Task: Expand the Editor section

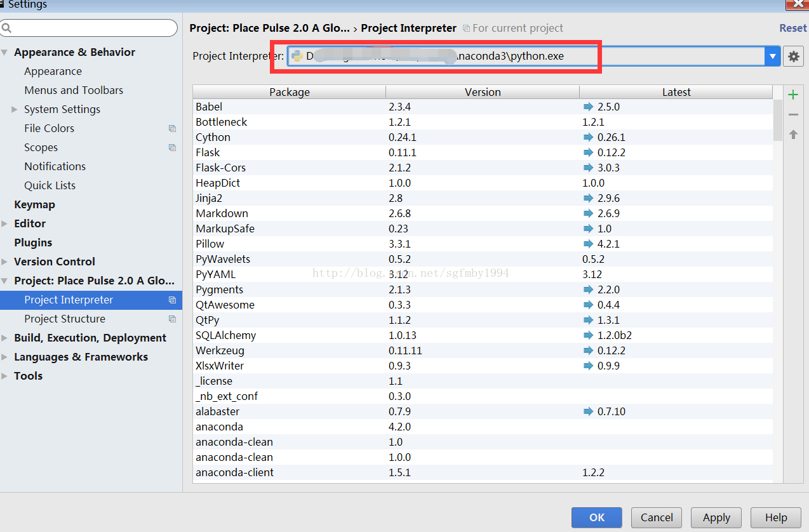Action: (x=5, y=223)
